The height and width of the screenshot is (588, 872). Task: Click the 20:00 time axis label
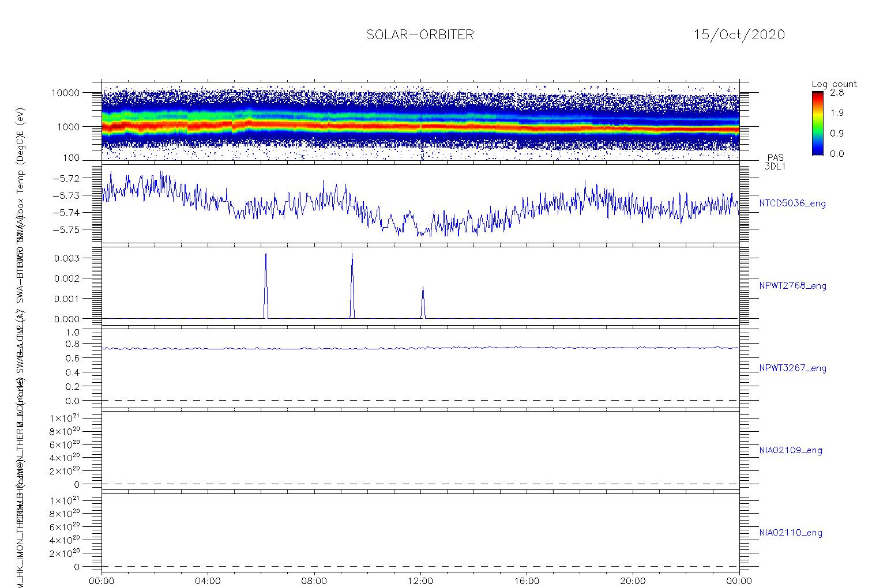point(633,581)
